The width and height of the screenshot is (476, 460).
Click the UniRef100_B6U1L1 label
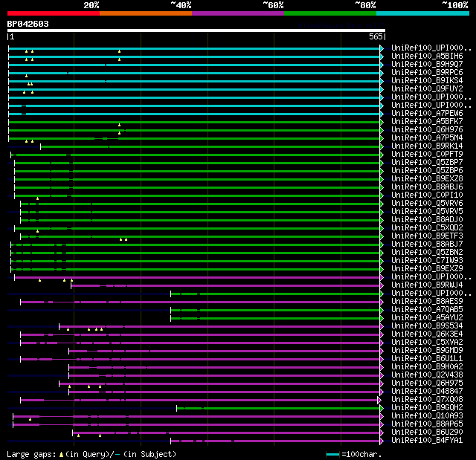point(427,359)
